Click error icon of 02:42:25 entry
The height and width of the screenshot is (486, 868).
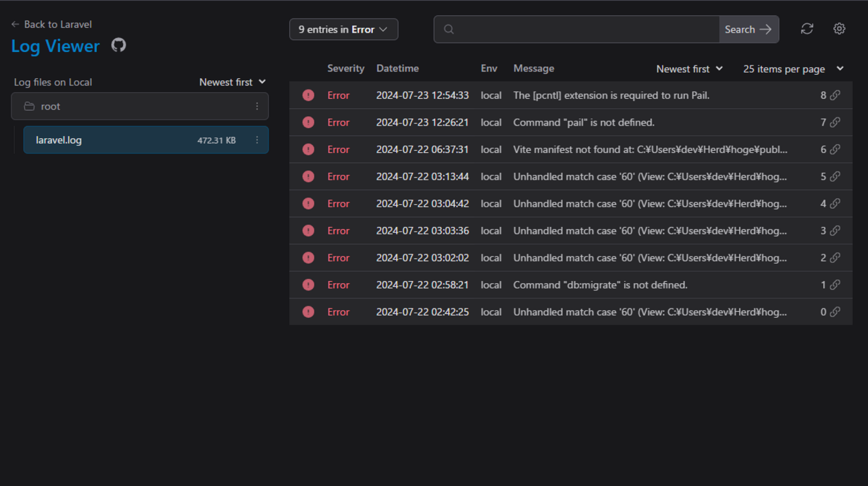[x=308, y=312]
